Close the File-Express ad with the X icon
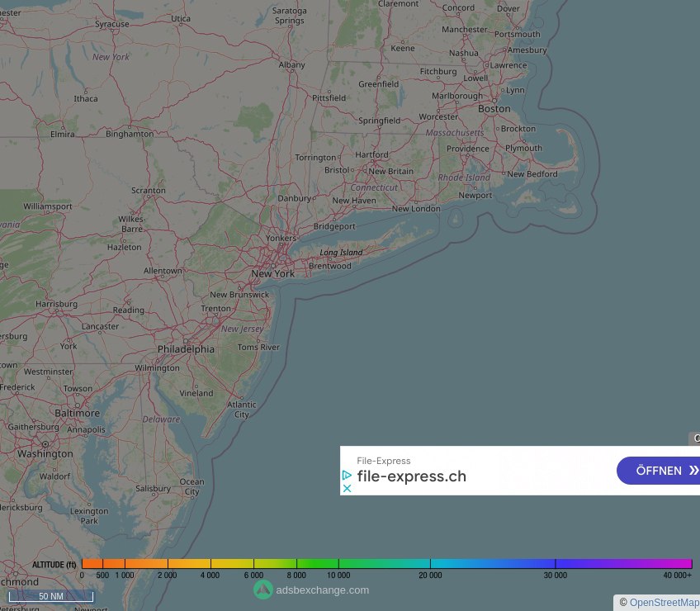 coord(347,489)
